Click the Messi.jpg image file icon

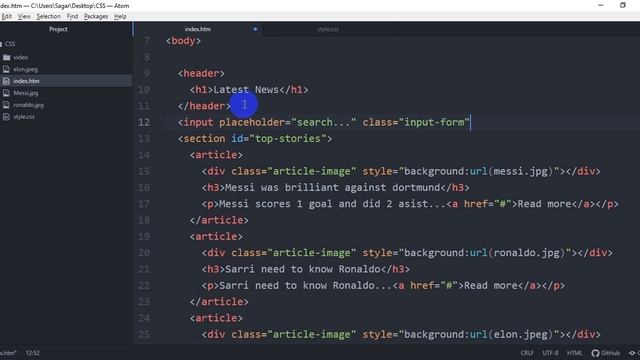(6, 93)
